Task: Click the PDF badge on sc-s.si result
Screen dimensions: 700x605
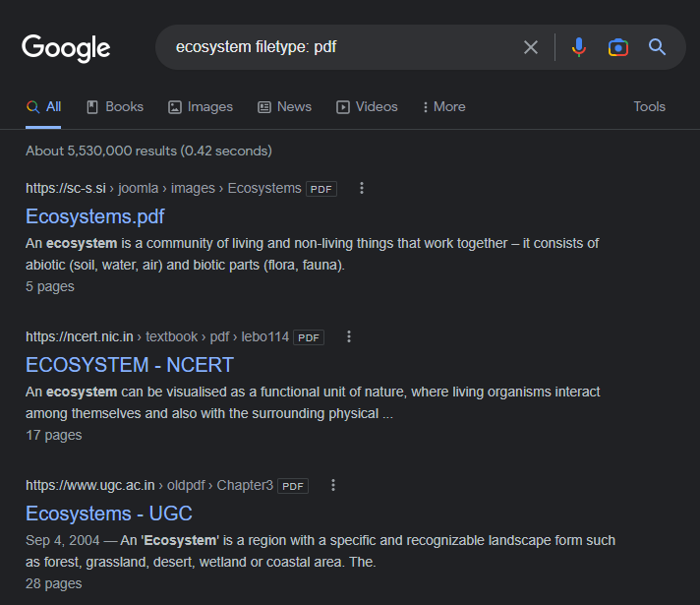Action: (321, 189)
